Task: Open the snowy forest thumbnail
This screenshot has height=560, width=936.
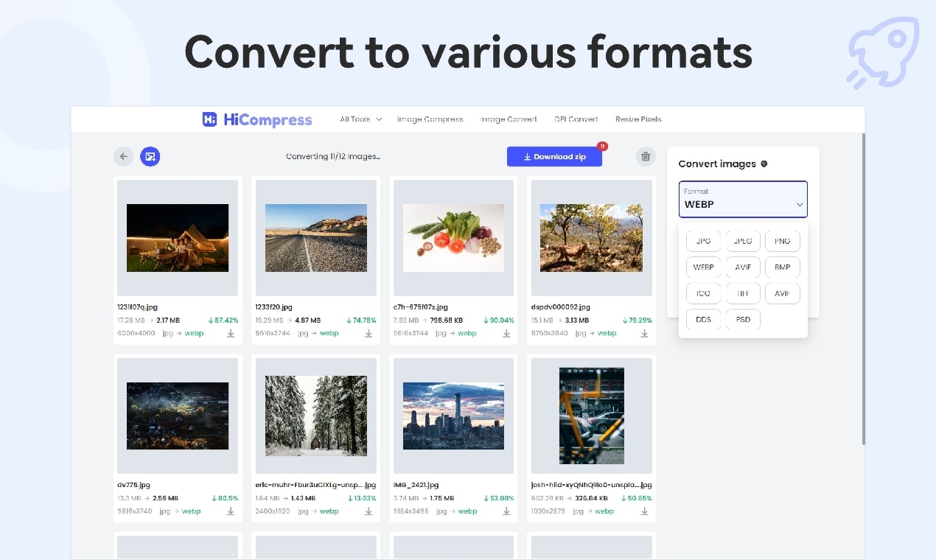Action: [315, 416]
